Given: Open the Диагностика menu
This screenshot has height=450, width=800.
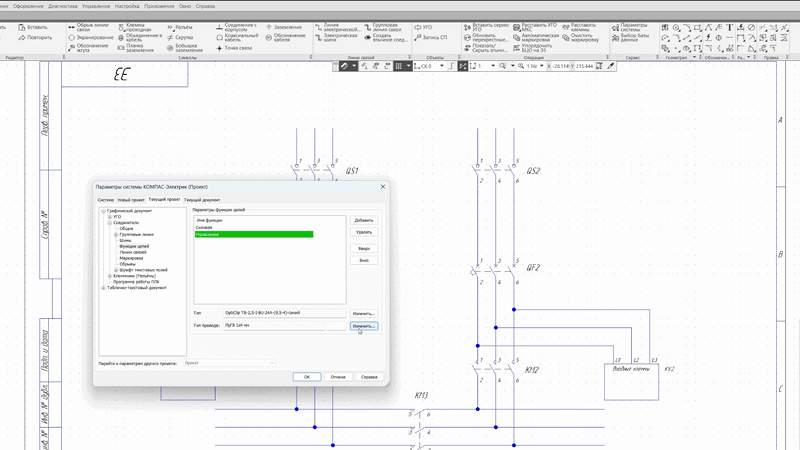Looking at the screenshot, I should coord(63,6).
